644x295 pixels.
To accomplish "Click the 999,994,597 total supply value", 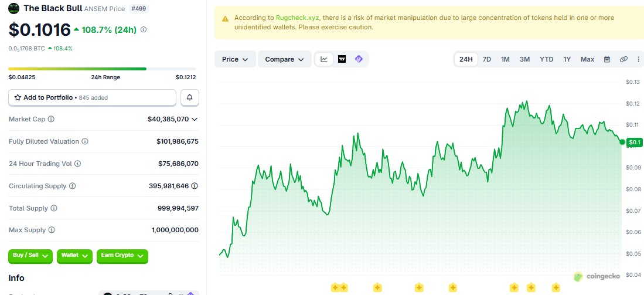I will coord(178,208).
